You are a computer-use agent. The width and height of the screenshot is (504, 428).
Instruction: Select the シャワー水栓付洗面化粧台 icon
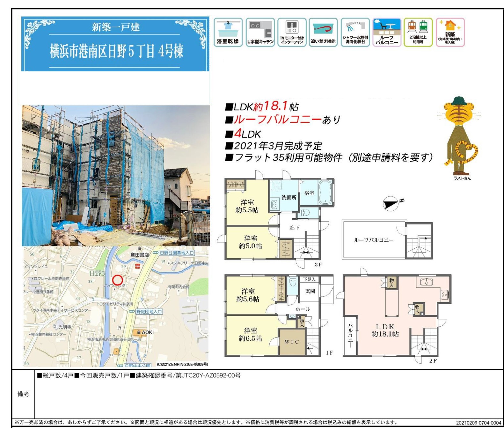click(x=355, y=32)
